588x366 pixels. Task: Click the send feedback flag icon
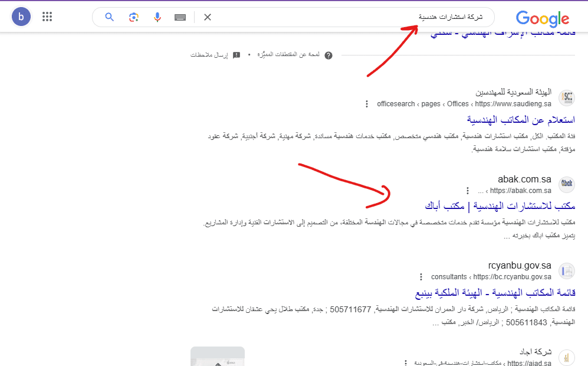[236, 55]
